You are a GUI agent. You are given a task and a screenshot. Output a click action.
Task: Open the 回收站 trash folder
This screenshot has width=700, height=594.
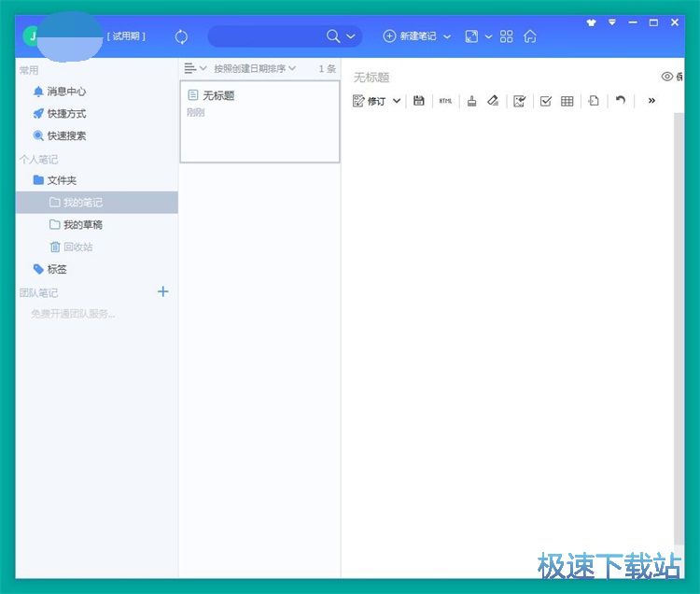coord(71,247)
